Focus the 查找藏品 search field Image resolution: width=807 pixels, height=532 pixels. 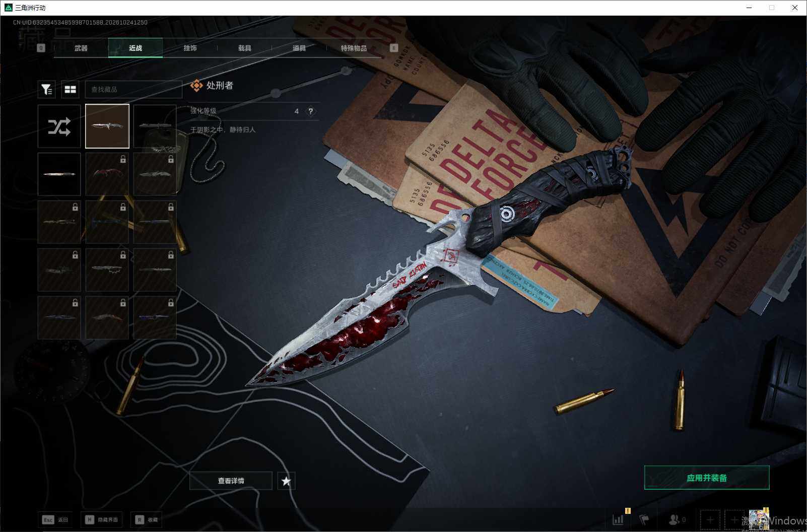pos(133,90)
